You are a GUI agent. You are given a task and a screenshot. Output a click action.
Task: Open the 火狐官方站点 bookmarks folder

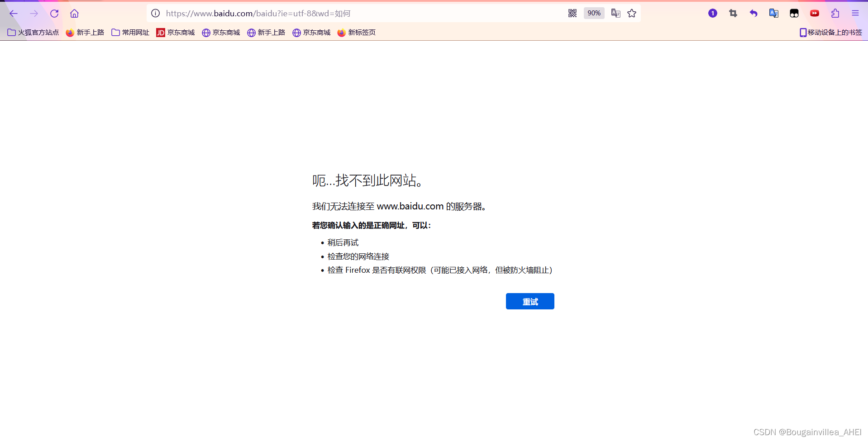coord(33,32)
